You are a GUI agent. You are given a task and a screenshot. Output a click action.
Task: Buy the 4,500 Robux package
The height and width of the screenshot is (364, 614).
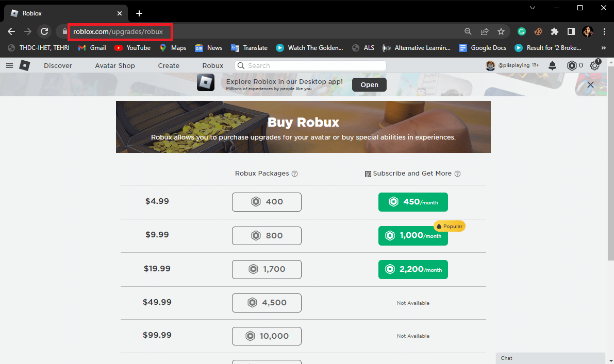coord(267,303)
